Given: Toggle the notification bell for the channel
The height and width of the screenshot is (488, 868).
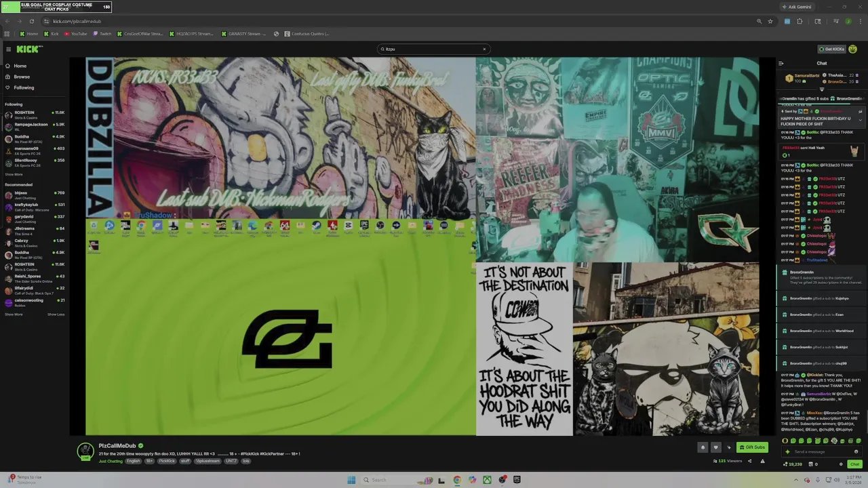Looking at the screenshot, I should (703, 447).
